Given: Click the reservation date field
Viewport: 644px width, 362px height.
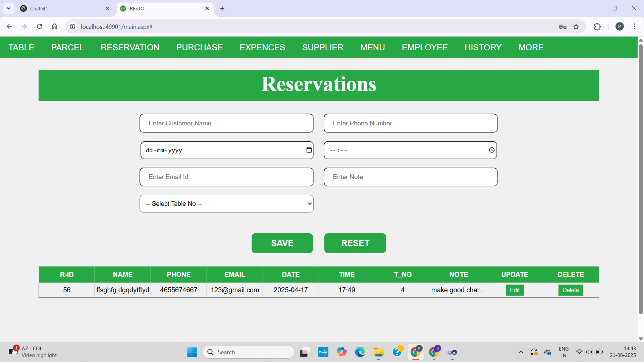Looking at the screenshot, I should click(227, 150).
